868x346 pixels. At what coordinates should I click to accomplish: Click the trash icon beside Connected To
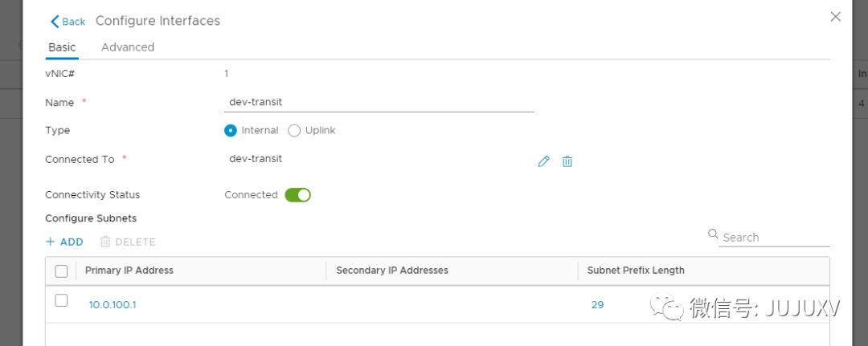coord(567,161)
